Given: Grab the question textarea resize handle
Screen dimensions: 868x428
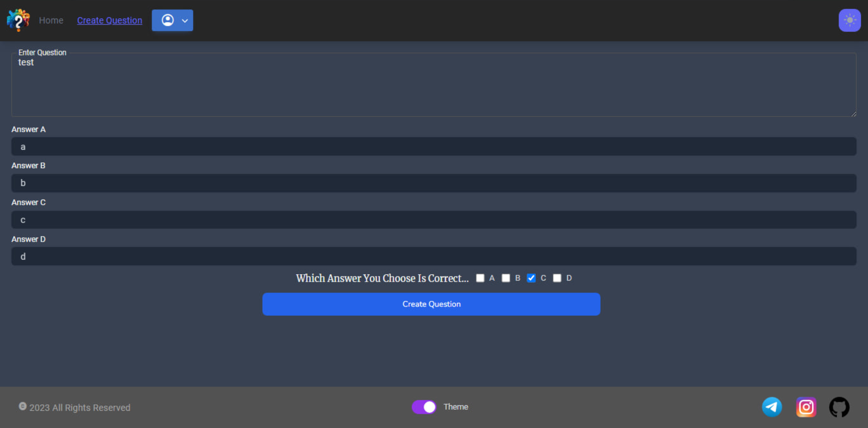Looking at the screenshot, I should 853,114.
